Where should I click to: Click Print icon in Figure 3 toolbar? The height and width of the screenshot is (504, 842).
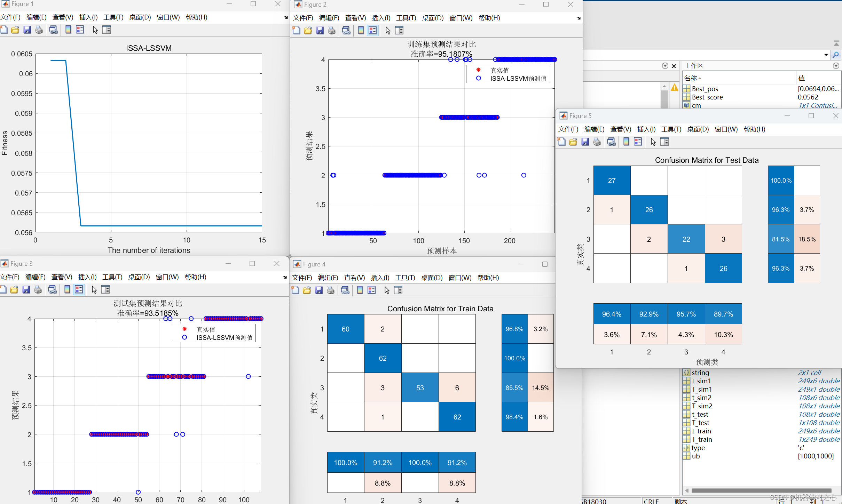[38, 290]
